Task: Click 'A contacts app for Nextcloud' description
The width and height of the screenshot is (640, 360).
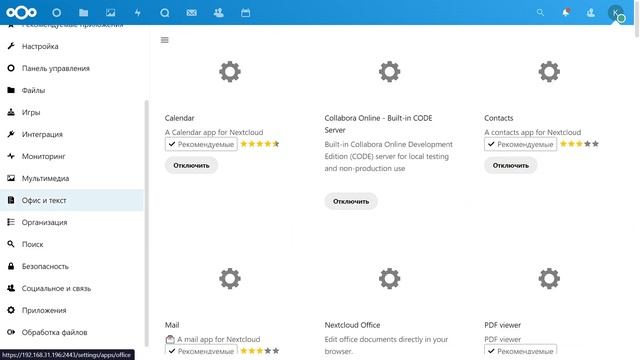Action: [x=533, y=132]
